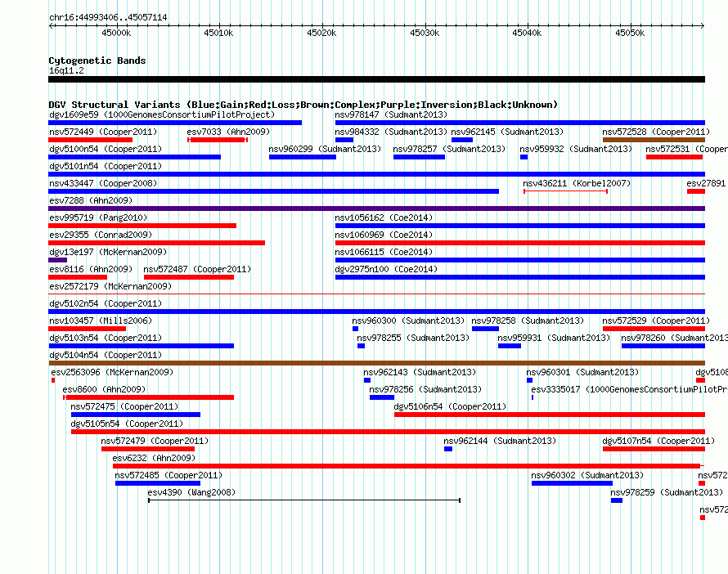Select esv3335017 variant label
The image size is (728, 574).
pyautogui.click(x=629, y=389)
